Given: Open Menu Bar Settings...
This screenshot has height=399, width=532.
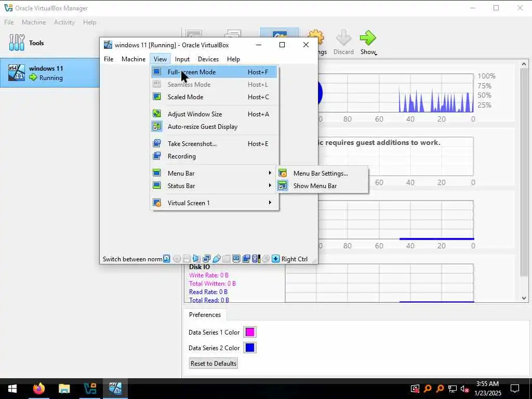Looking at the screenshot, I should 322,173.
